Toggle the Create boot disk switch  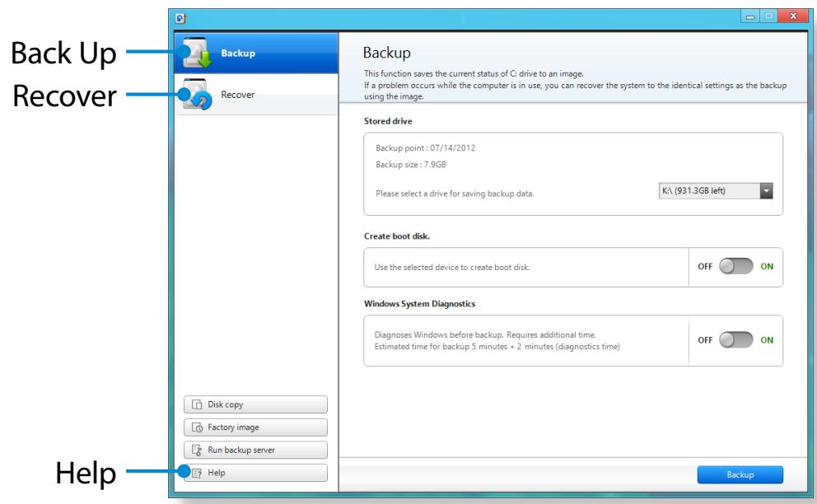click(x=735, y=266)
